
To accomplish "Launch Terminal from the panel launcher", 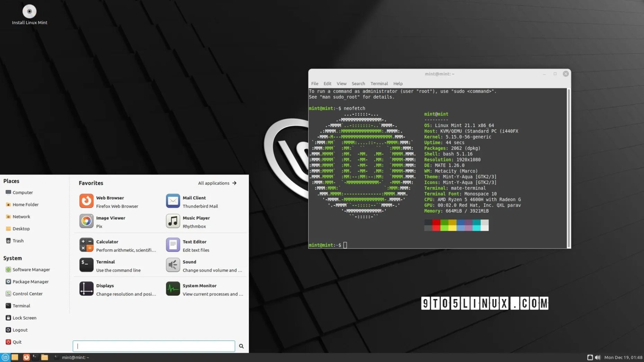I will click(35, 358).
